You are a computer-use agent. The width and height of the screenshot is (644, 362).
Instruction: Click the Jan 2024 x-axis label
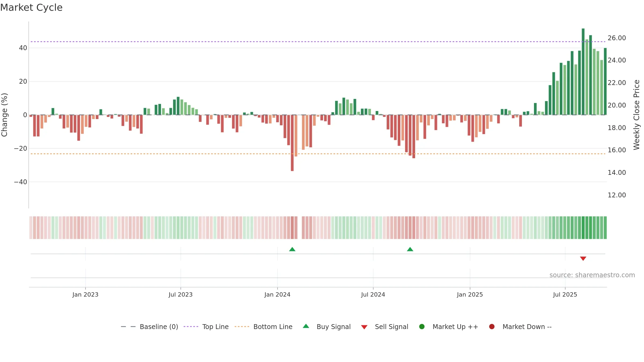tap(277, 294)
